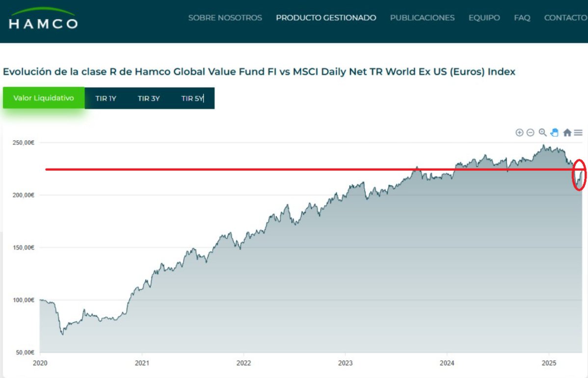588x378 pixels.
Task: Click the 200,00€ axis label
Action: [23, 195]
